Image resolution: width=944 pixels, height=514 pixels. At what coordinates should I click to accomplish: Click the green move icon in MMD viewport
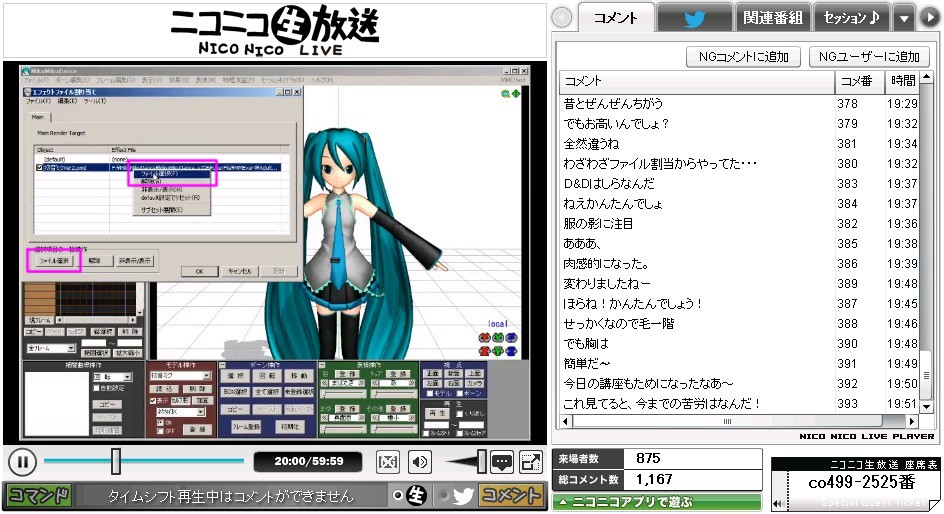pos(515,93)
